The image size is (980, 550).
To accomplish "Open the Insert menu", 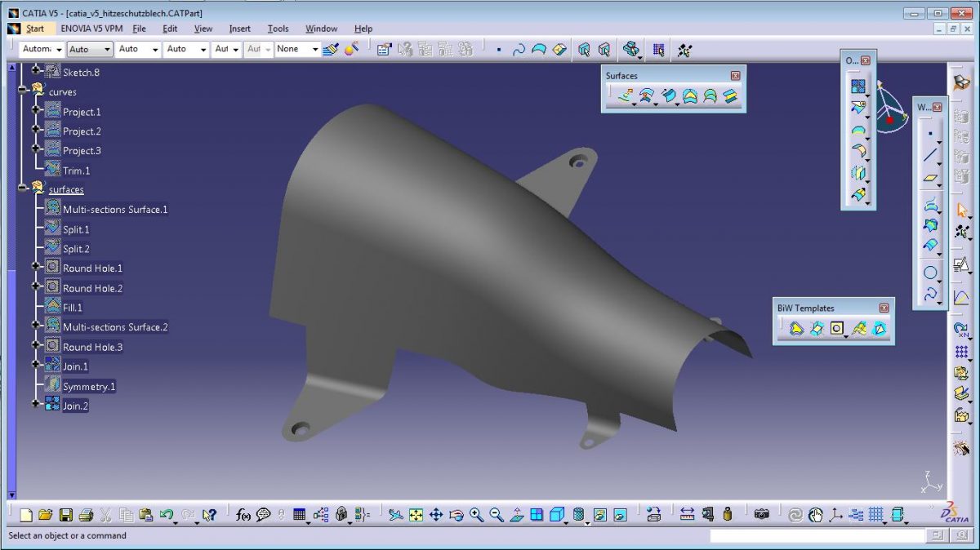I will pyautogui.click(x=239, y=29).
